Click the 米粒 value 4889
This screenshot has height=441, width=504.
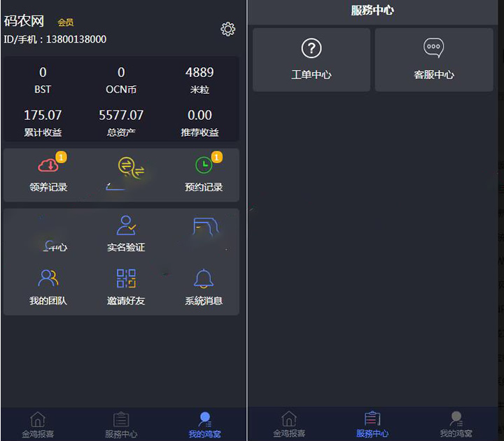pyautogui.click(x=199, y=72)
